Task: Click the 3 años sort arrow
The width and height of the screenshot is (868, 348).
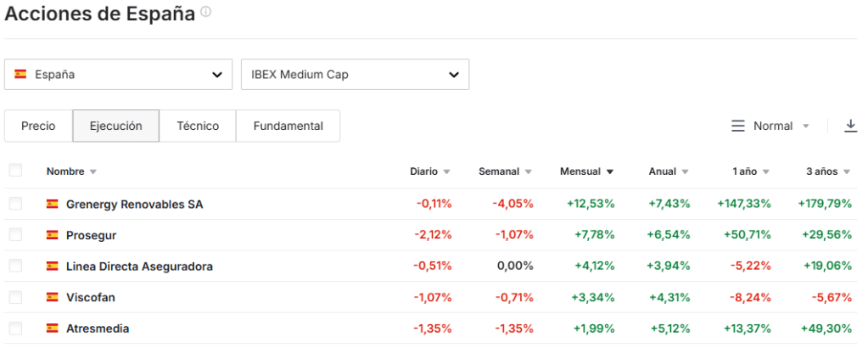Action: (x=847, y=172)
